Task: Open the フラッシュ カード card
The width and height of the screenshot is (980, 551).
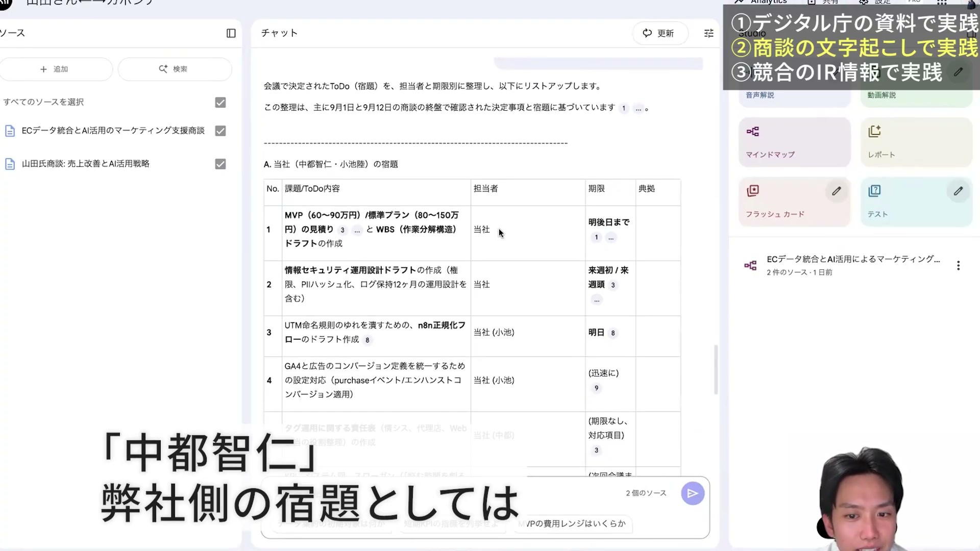Action: coord(794,202)
